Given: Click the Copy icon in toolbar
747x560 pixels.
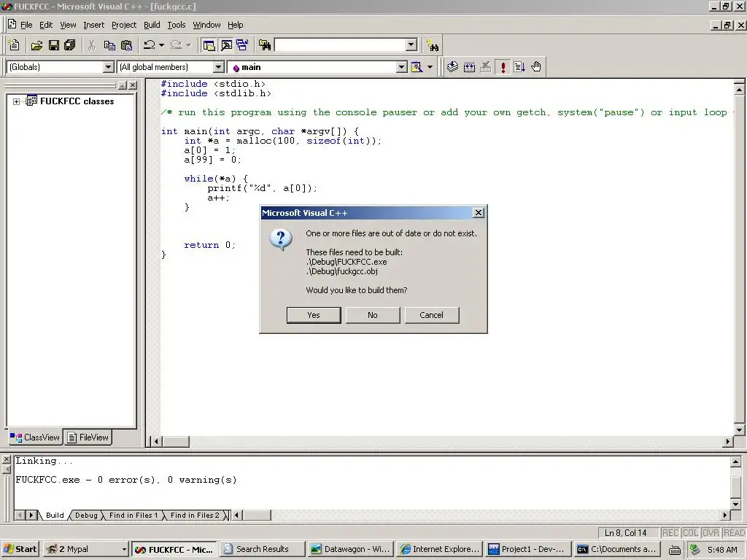Looking at the screenshot, I should (109, 45).
